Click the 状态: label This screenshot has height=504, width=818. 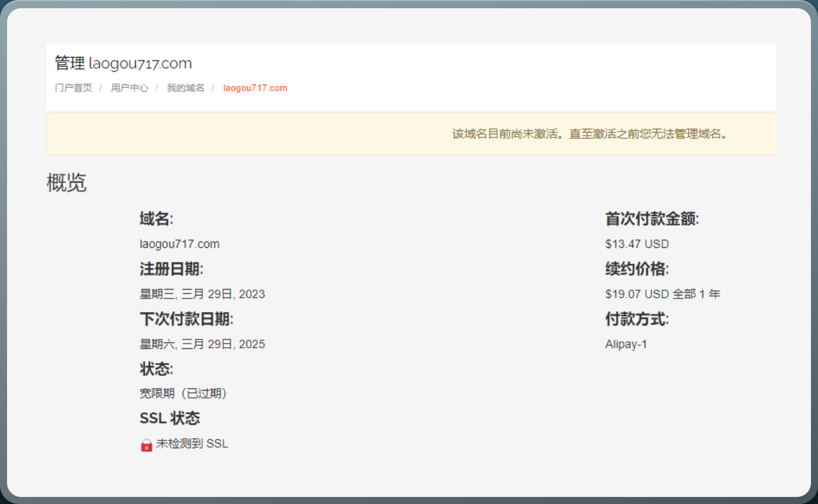(x=156, y=369)
